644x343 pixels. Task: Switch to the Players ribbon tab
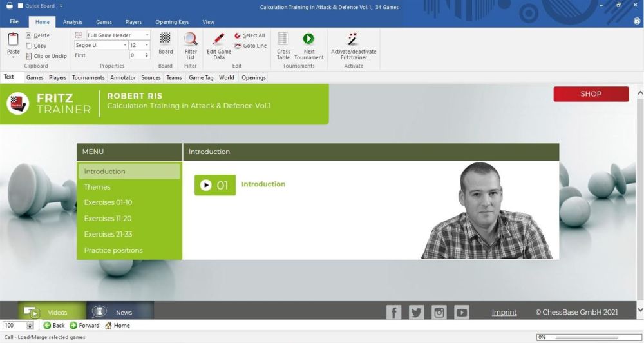coord(133,22)
